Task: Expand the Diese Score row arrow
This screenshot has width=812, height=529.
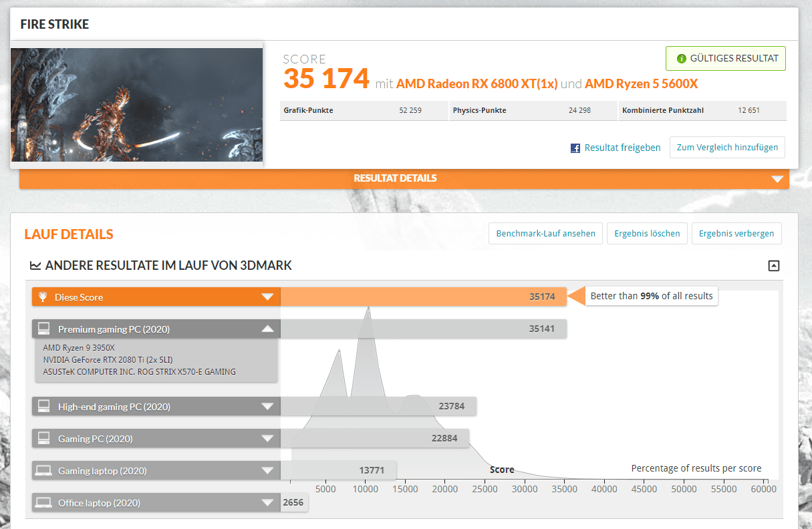Action: (267, 297)
